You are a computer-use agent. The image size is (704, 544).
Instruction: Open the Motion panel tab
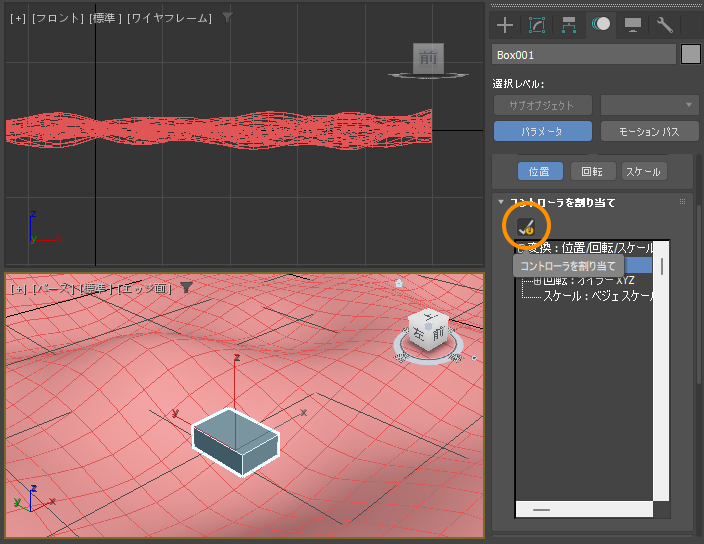pos(601,24)
